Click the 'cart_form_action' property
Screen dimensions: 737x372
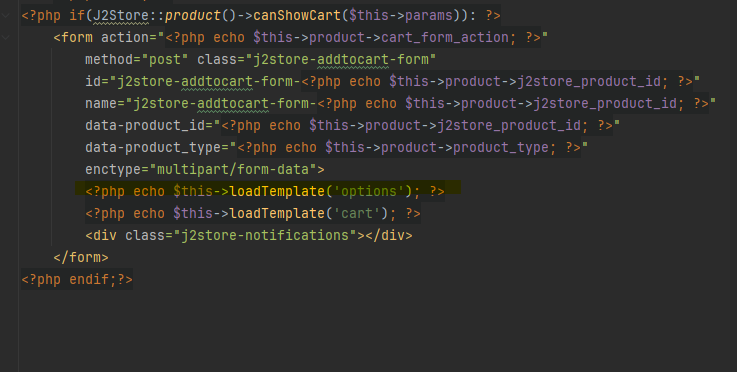point(445,38)
